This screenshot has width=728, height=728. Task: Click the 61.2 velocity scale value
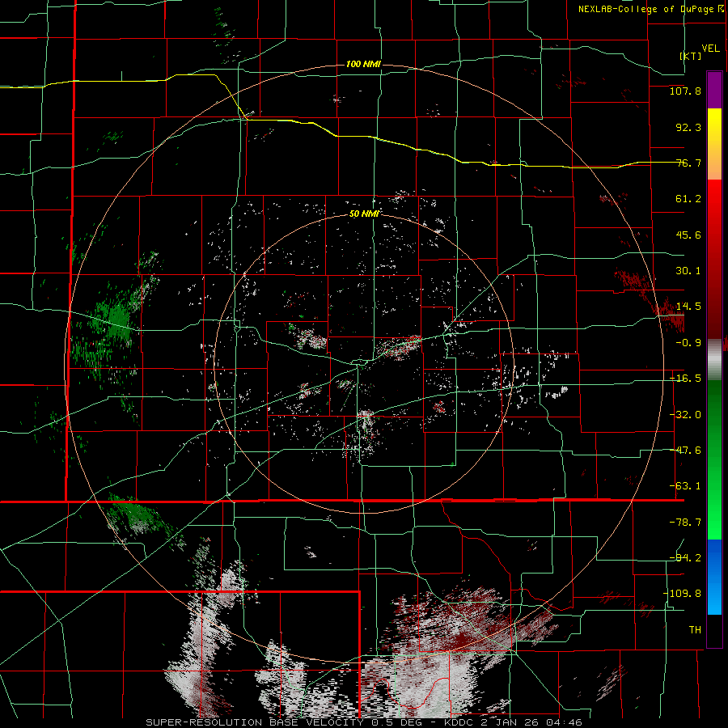point(688,199)
